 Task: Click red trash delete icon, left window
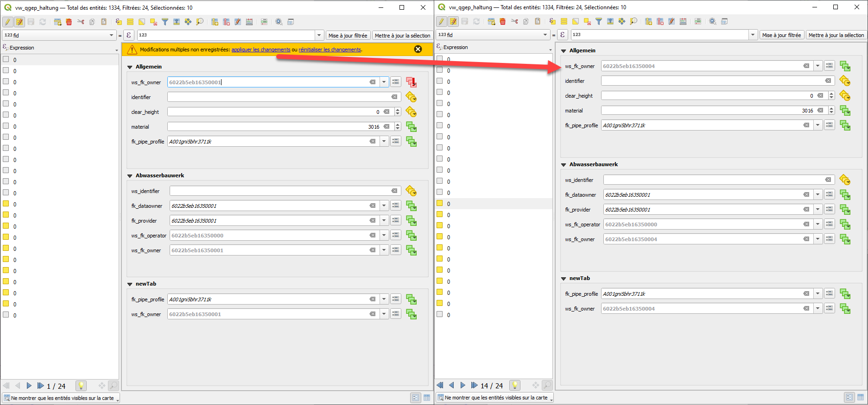click(x=69, y=22)
